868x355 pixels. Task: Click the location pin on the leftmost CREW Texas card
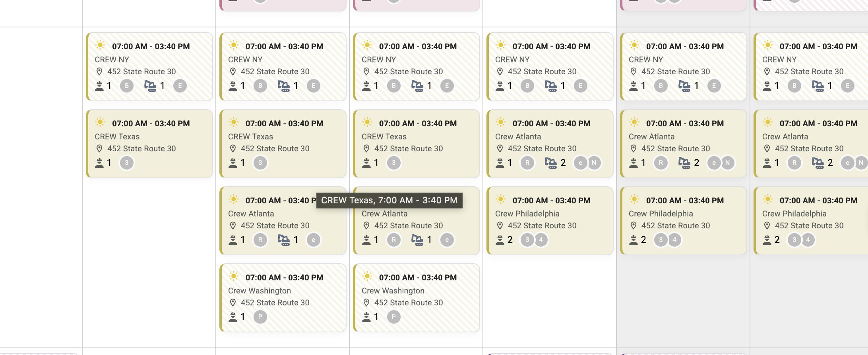[x=99, y=149]
